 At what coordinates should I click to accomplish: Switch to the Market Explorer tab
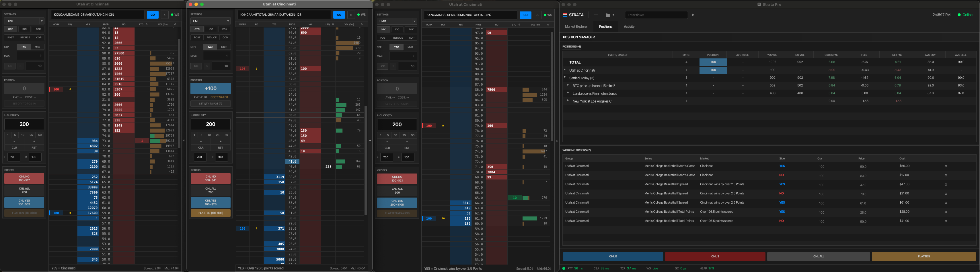576,27
